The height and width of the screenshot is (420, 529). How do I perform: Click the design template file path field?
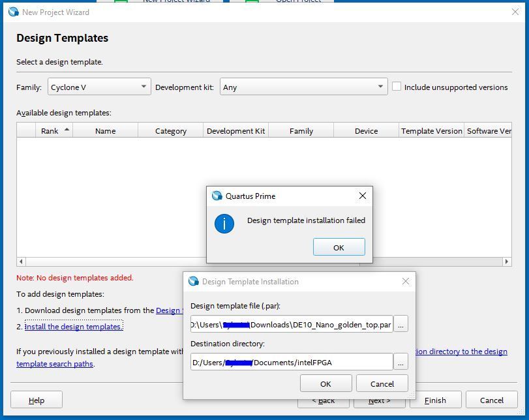pos(292,324)
